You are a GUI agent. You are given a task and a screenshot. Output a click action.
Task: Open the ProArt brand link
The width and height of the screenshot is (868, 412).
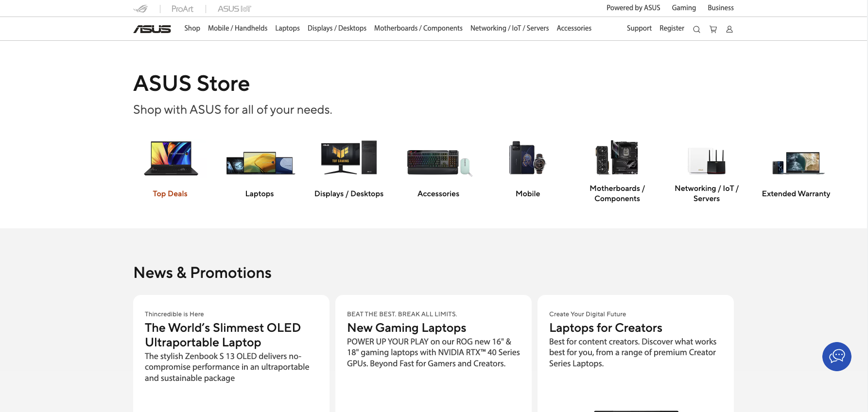pyautogui.click(x=182, y=9)
